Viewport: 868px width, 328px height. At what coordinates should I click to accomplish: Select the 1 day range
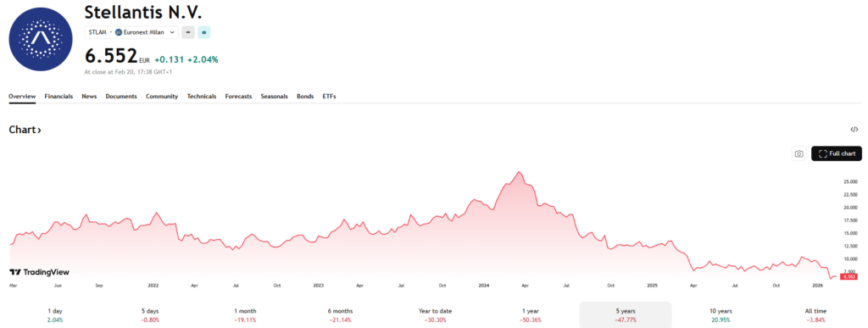(55, 315)
